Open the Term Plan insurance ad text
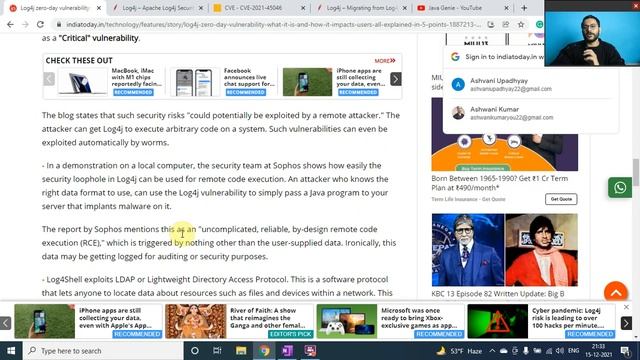The height and width of the screenshot is (360, 640). [499, 183]
